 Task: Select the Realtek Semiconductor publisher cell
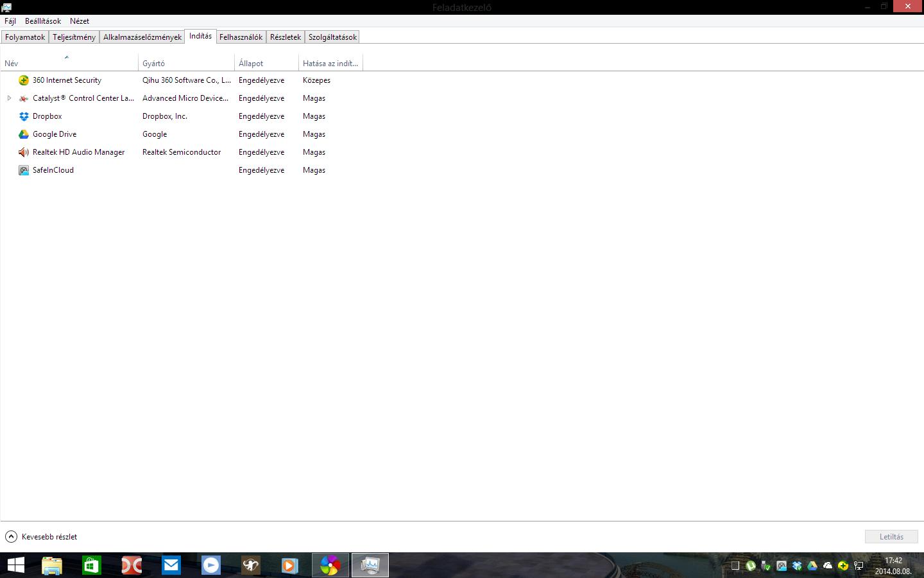[x=182, y=152]
